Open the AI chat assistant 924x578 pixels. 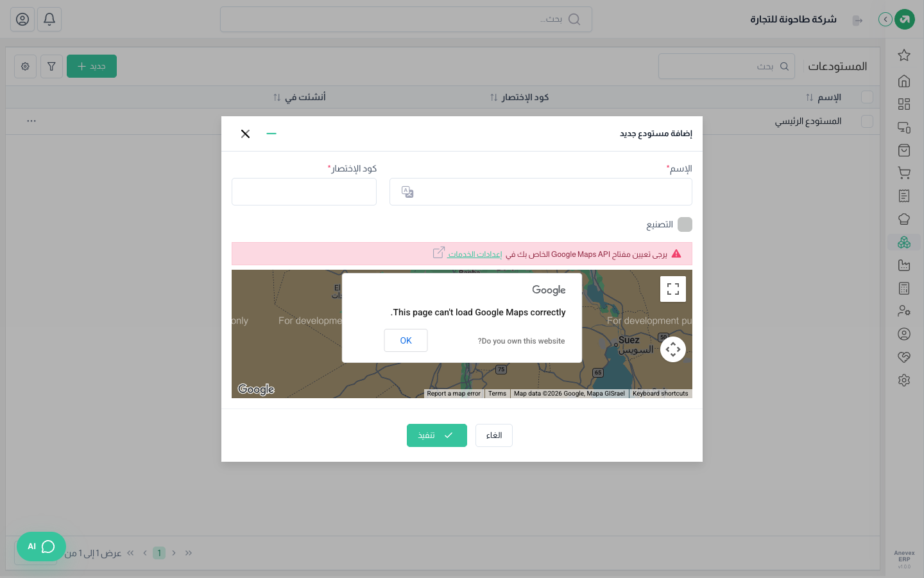pos(41,547)
